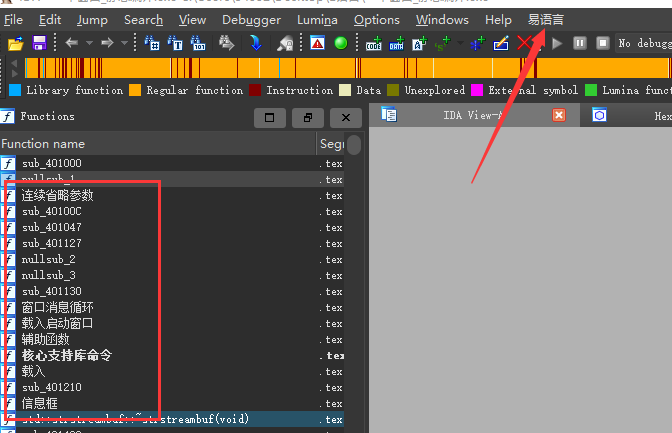
Task: Open the Search menu
Action: coord(143,20)
